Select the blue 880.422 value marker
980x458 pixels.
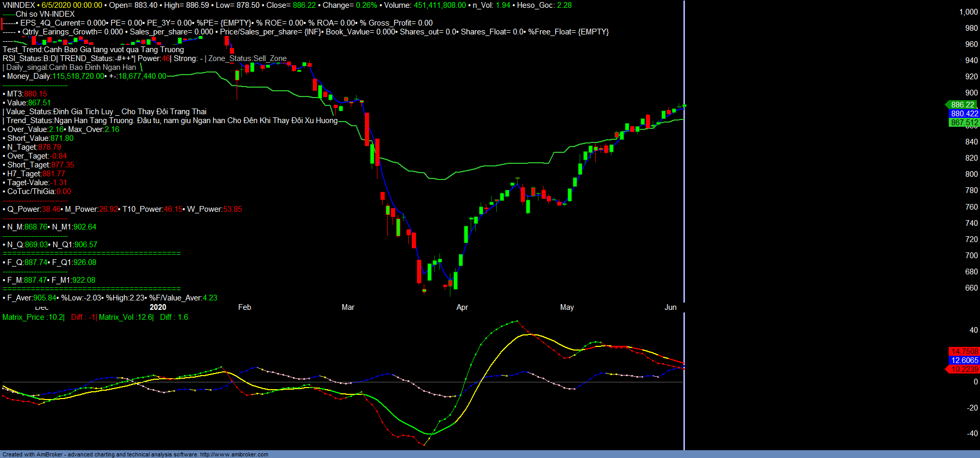coord(964,114)
